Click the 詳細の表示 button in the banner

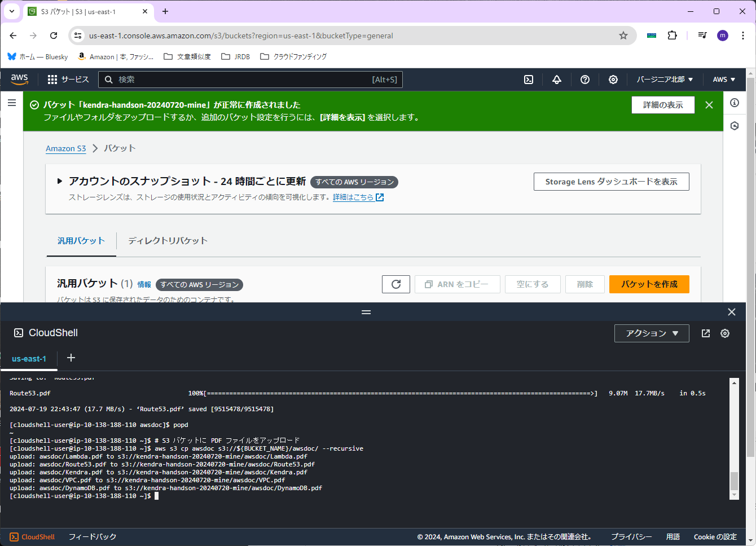point(663,105)
